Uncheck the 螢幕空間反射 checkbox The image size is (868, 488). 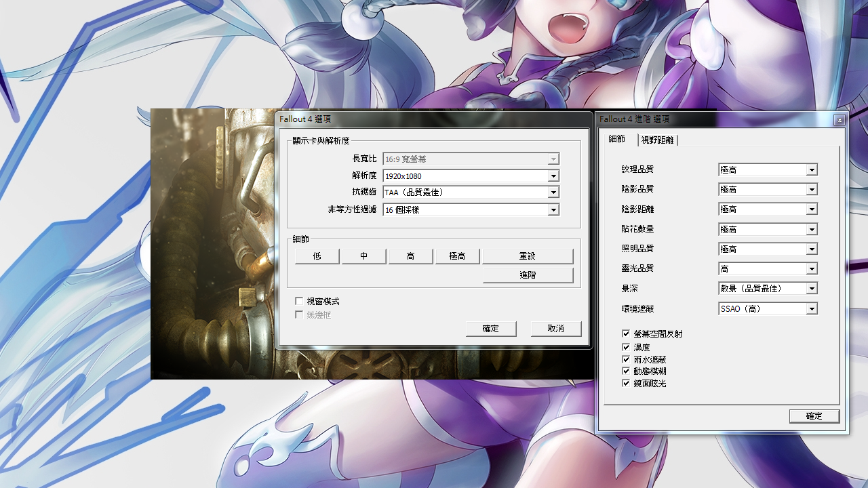pos(626,334)
